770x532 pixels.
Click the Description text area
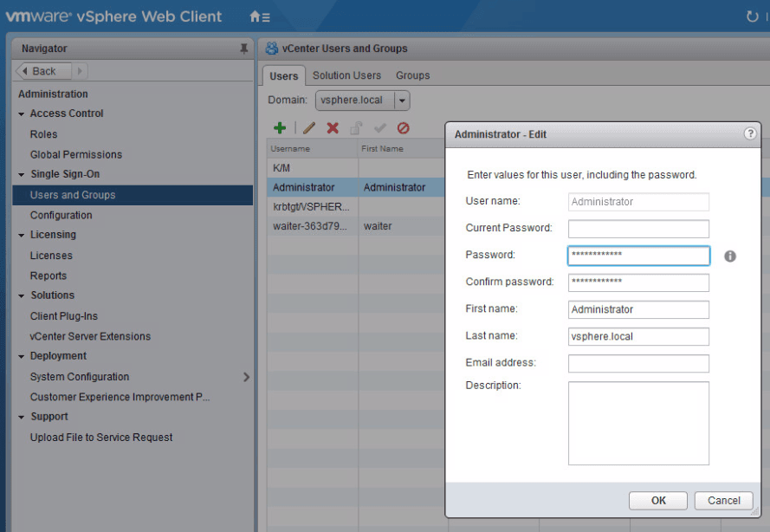pos(638,423)
